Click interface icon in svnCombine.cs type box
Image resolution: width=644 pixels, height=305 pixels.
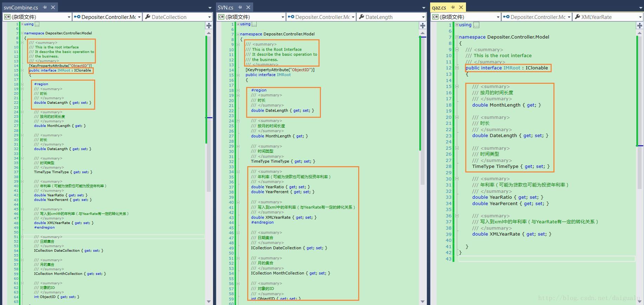pyautogui.click(x=77, y=17)
